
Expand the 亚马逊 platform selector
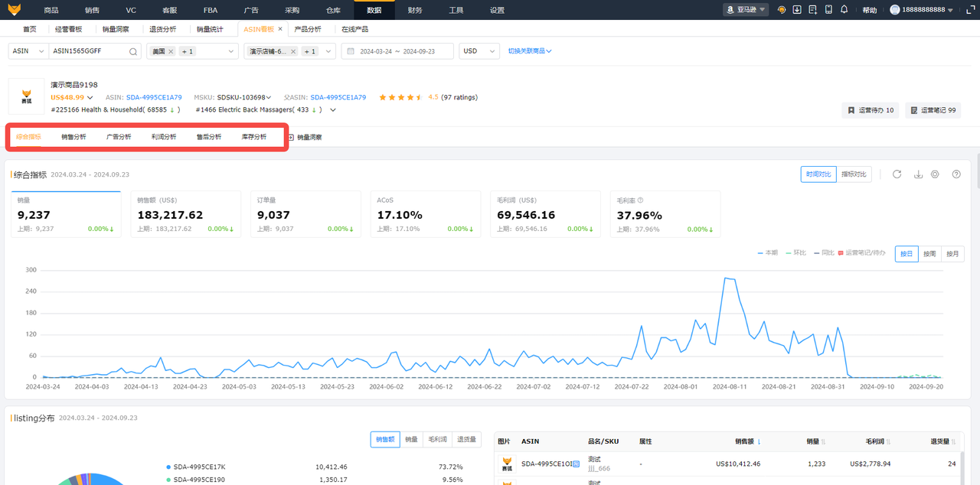click(x=746, y=10)
